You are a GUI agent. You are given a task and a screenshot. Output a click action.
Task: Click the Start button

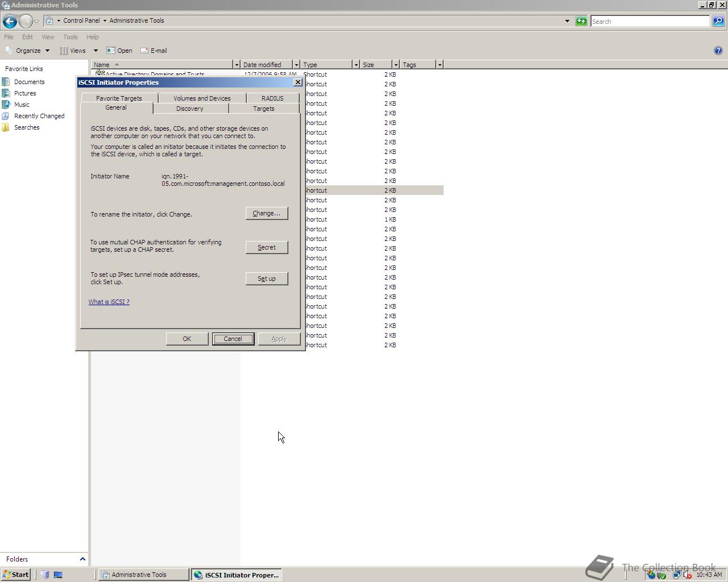coord(15,575)
